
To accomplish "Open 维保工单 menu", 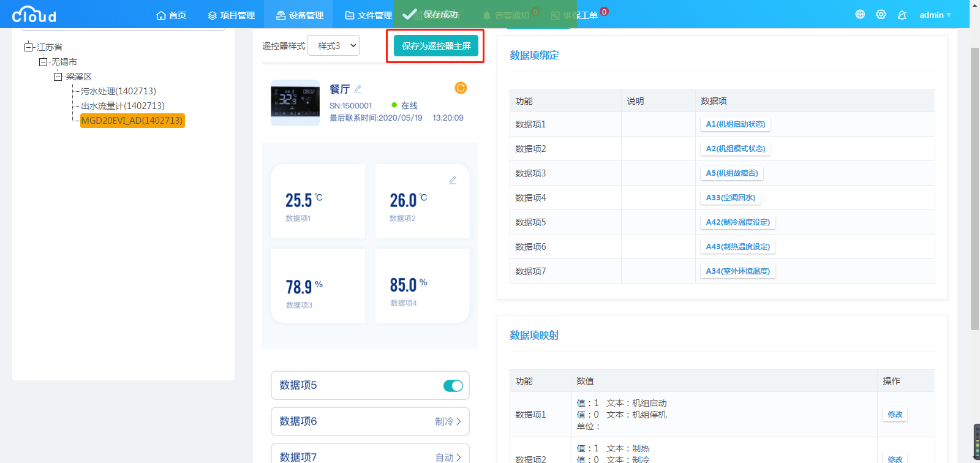I will 575,15.
